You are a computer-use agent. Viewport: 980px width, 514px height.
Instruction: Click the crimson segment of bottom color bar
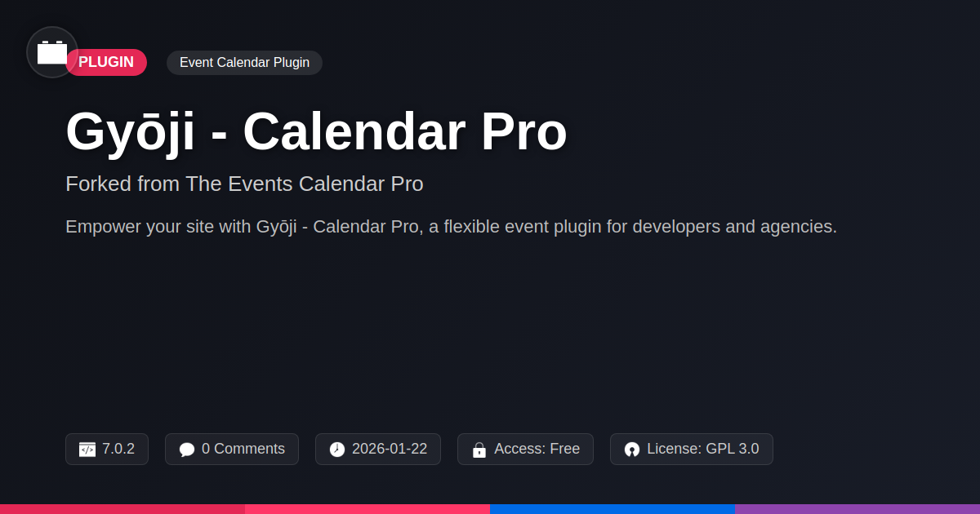122,509
